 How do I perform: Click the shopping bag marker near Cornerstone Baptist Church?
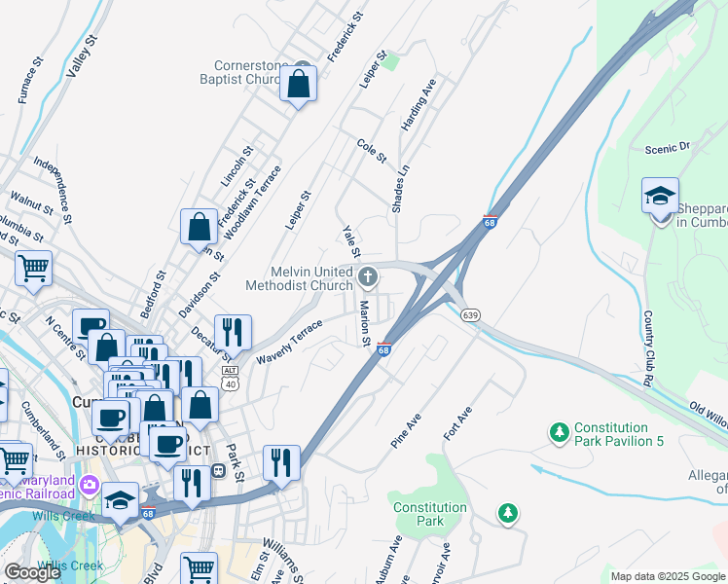pyautogui.click(x=298, y=85)
